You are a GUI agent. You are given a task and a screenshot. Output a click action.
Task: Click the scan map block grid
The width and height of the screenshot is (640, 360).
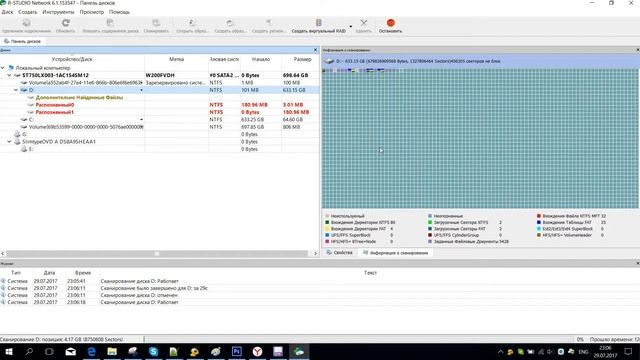(480, 138)
